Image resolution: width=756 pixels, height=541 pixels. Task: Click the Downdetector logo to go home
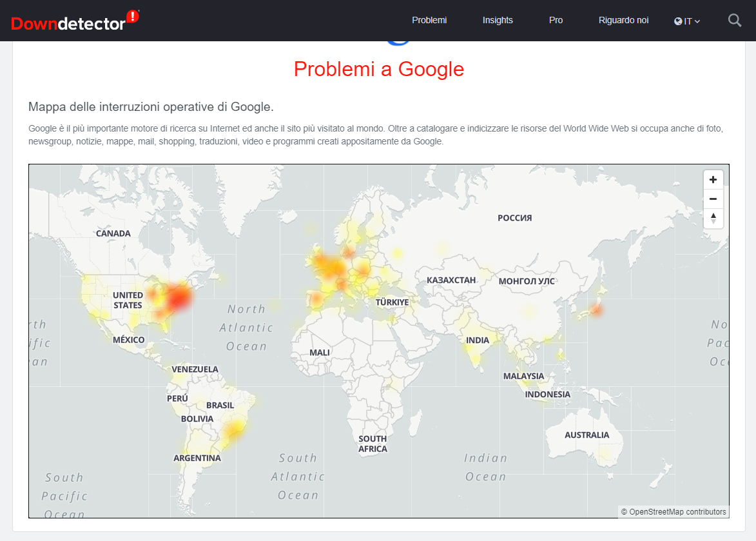(x=71, y=20)
